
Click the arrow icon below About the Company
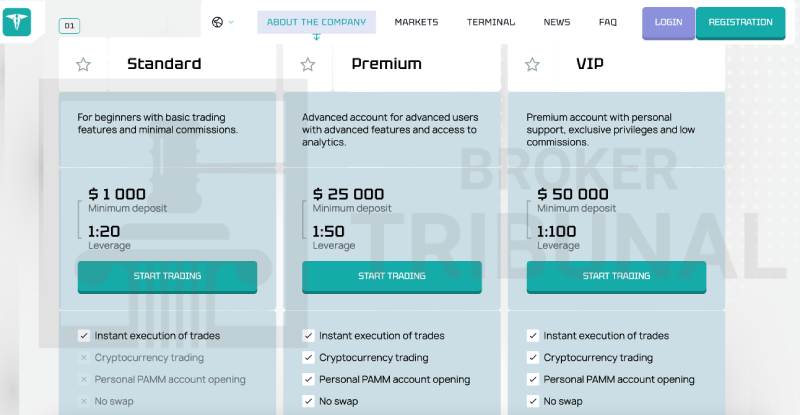click(x=316, y=37)
